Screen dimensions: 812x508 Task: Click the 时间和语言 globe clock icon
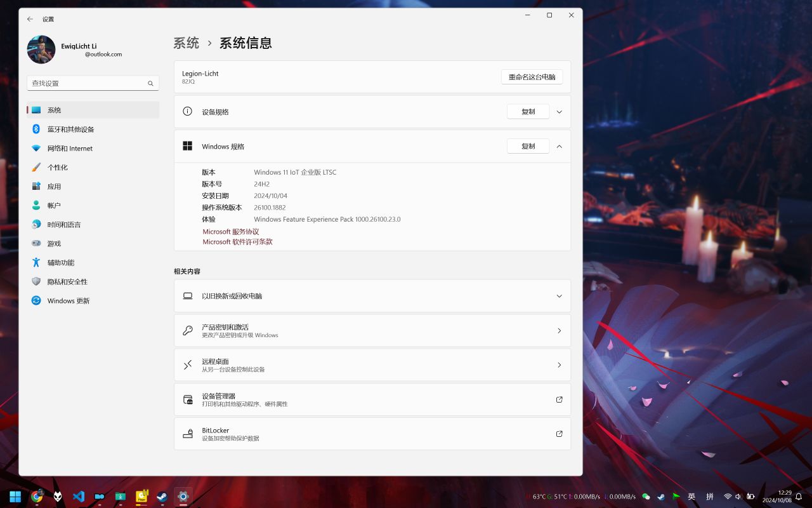(x=36, y=224)
